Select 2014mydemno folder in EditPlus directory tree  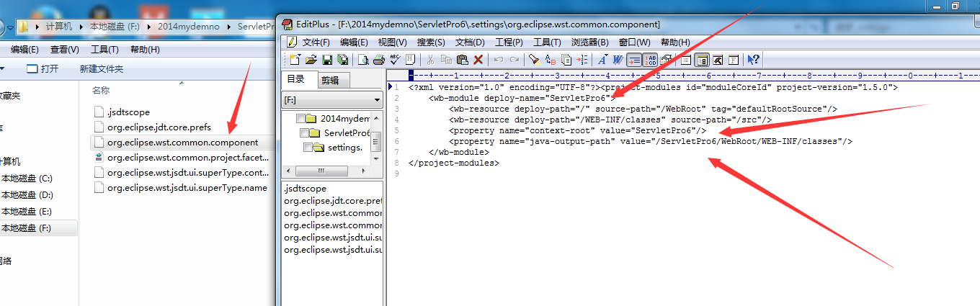(x=344, y=119)
